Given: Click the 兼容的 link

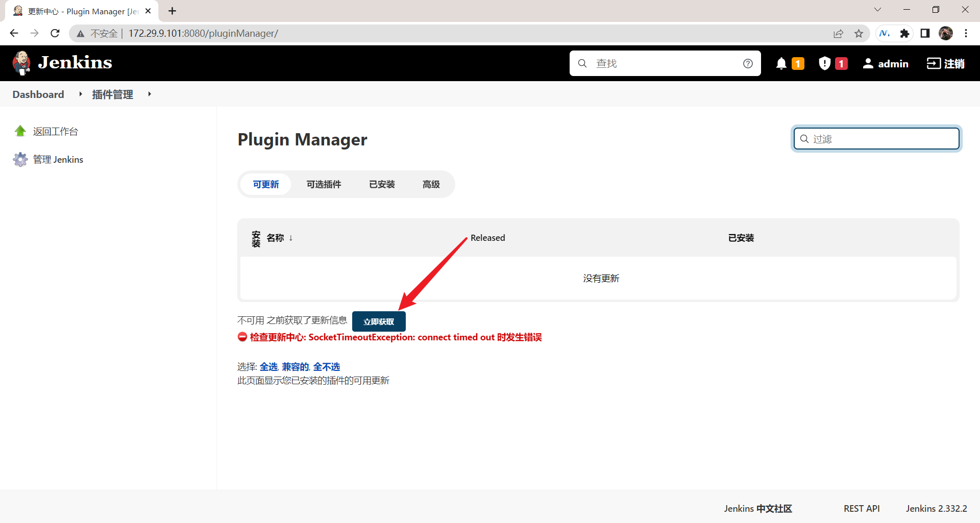Looking at the screenshot, I should 296,367.
